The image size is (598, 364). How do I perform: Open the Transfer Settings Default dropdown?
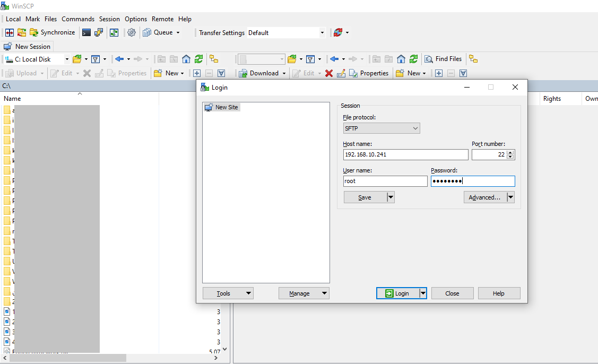(x=286, y=33)
